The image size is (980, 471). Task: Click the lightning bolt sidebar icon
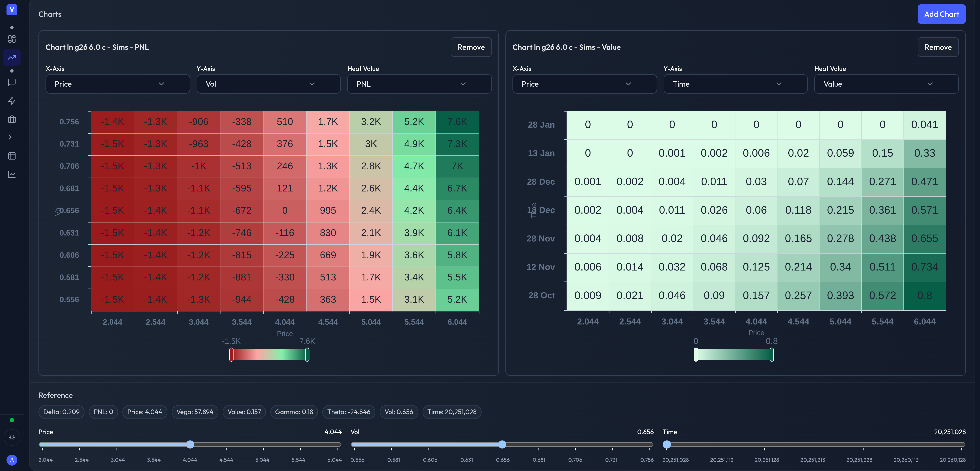pos(12,101)
